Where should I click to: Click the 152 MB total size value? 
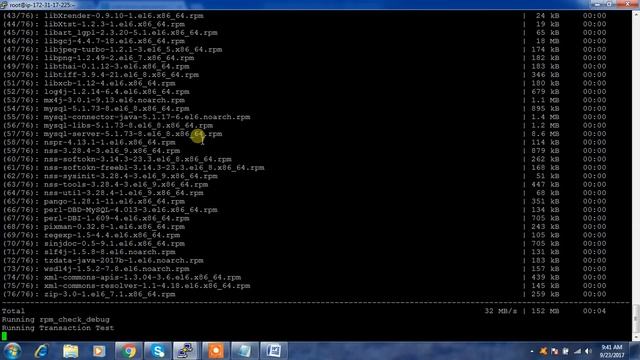(x=545, y=311)
